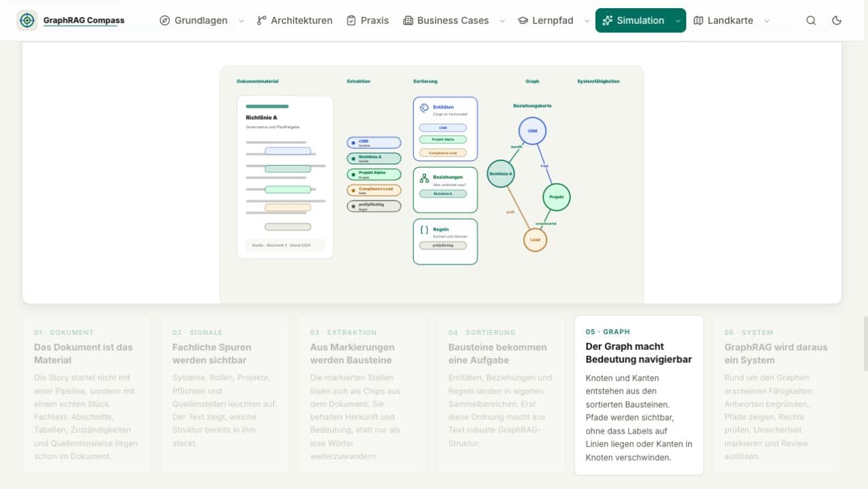Image resolution: width=868 pixels, height=489 pixels.
Task: Click the Beziehungskarte label
Action: point(532,106)
